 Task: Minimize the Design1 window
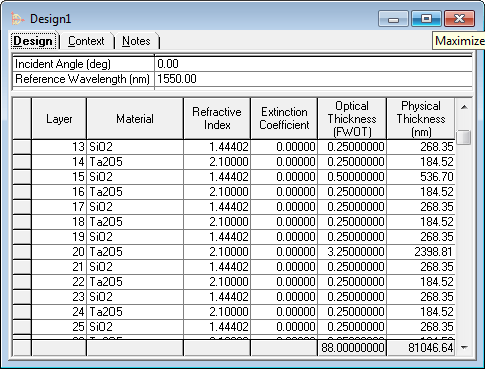tap(393, 19)
